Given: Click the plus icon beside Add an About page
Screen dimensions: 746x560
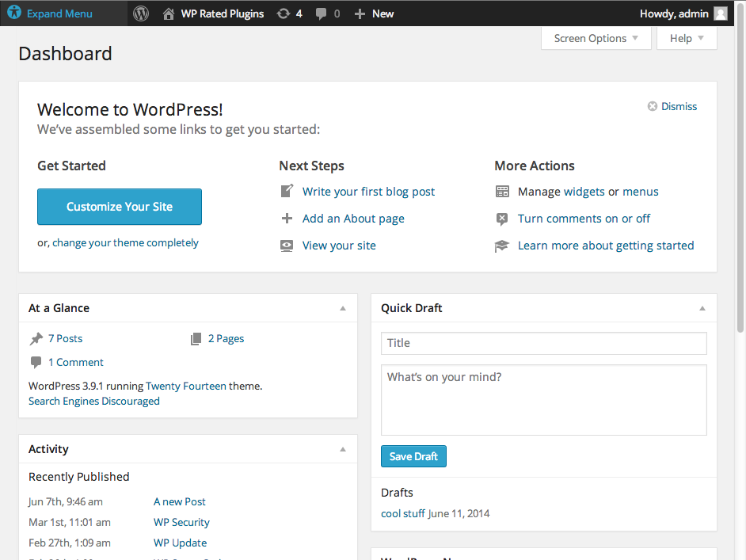Looking at the screenshot, I should tap(287, 219).
